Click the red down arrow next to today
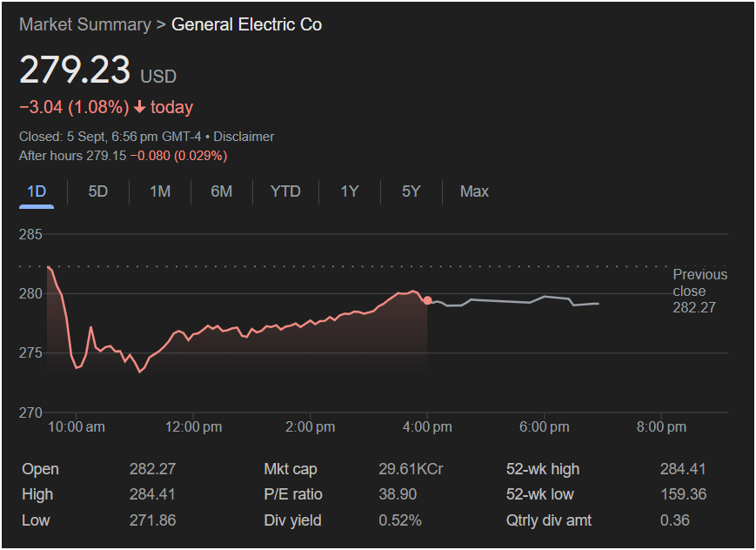Viewport: 756px width, 550px height. pyautogui.click(x=139, y=107)
